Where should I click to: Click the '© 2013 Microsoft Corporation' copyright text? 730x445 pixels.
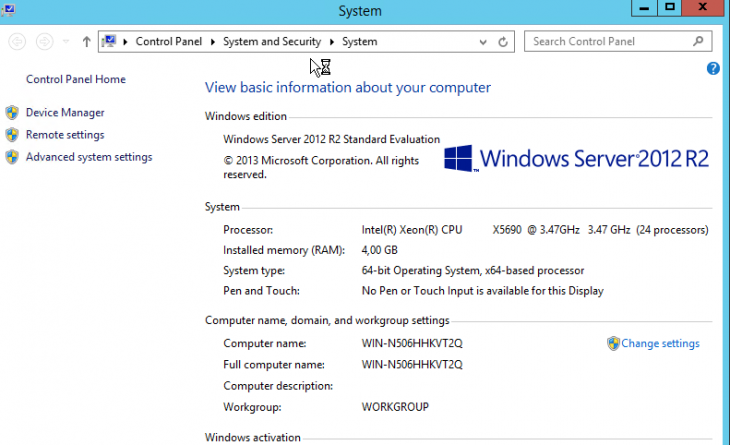(321, 168)
